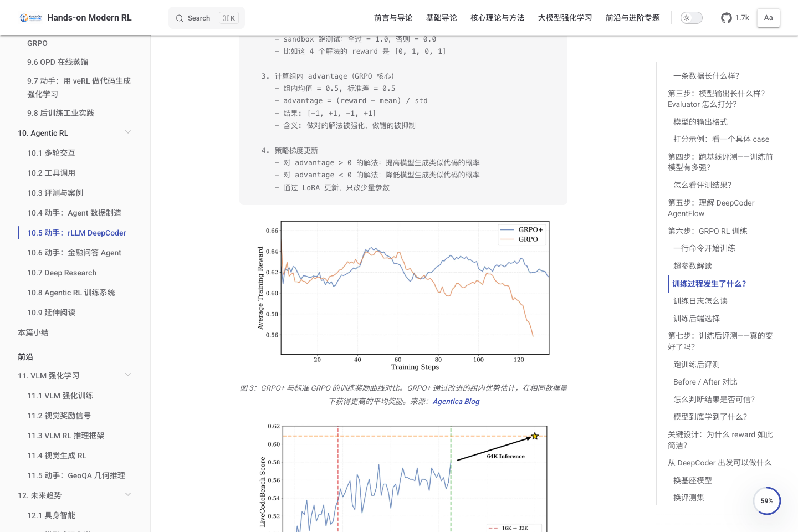Open sidebar item 11.5 动手：GeoQA 几何推理
The width and height of the screenshot is (798, 532).
[x=76, y=475]
